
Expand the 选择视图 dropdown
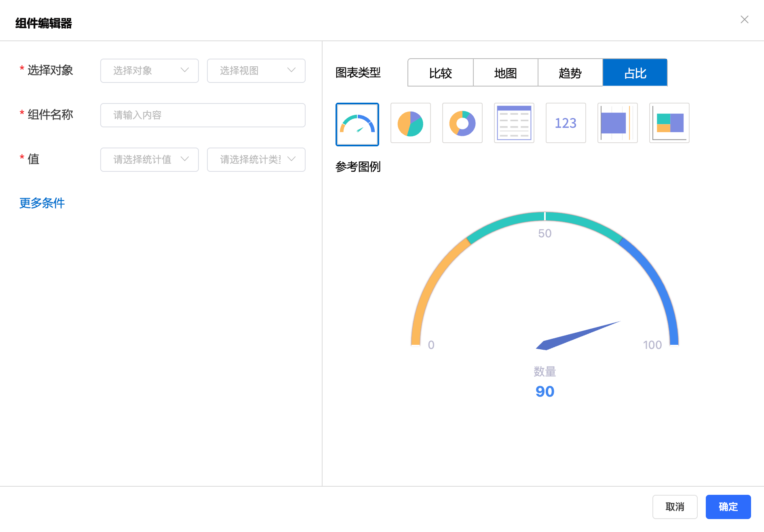[x=256, y=71]
